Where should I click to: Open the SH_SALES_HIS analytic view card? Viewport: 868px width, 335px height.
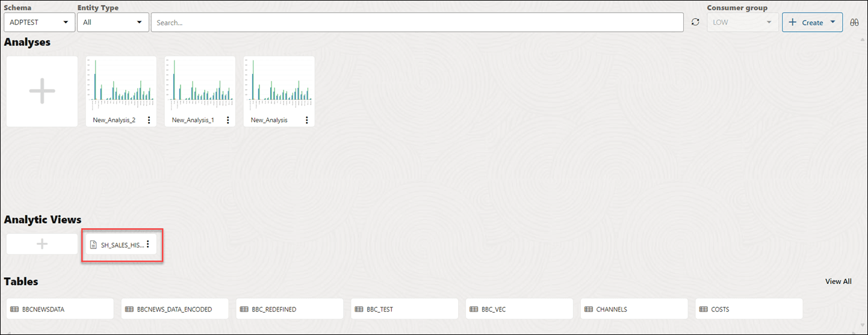117,245
